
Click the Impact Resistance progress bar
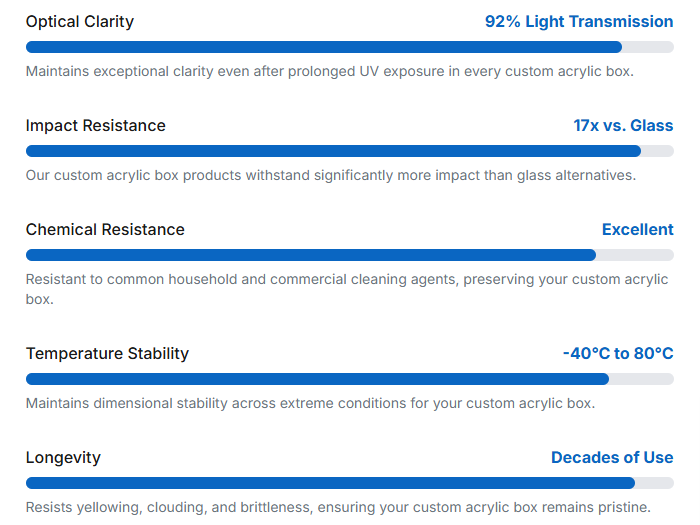(x=349, y=151)
